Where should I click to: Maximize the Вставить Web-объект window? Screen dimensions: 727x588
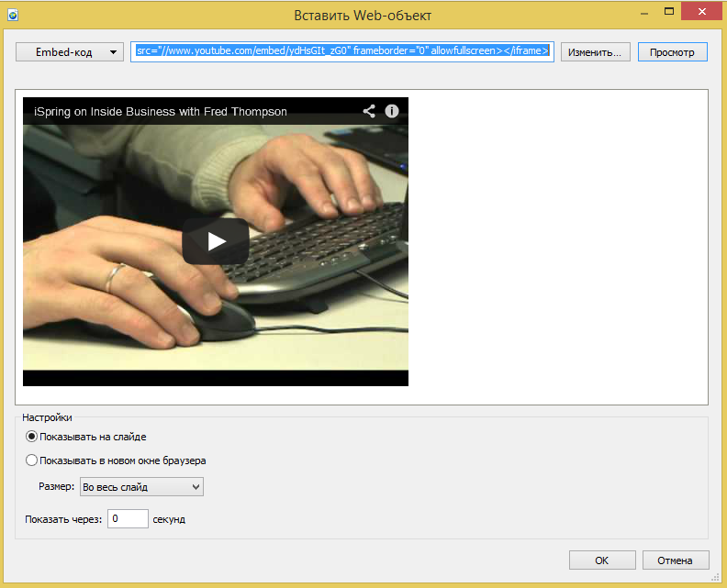[x=668, y=12]
